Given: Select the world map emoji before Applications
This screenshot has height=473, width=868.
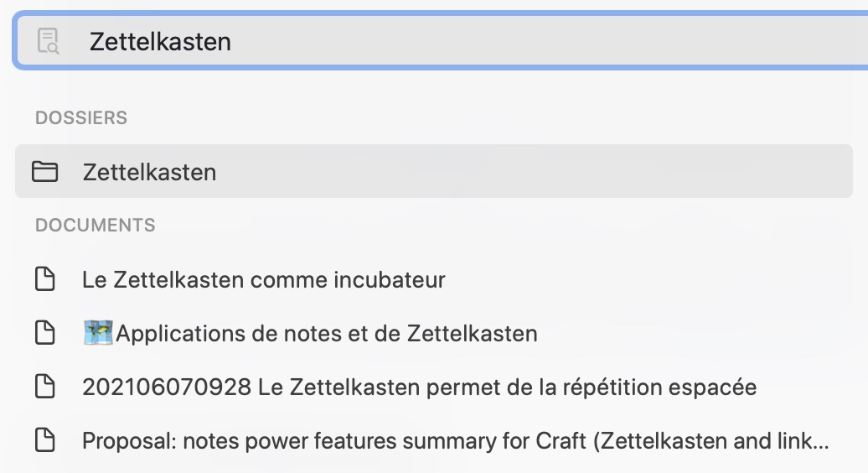Looking at the screenshot, I should click(x=98, y=333).
